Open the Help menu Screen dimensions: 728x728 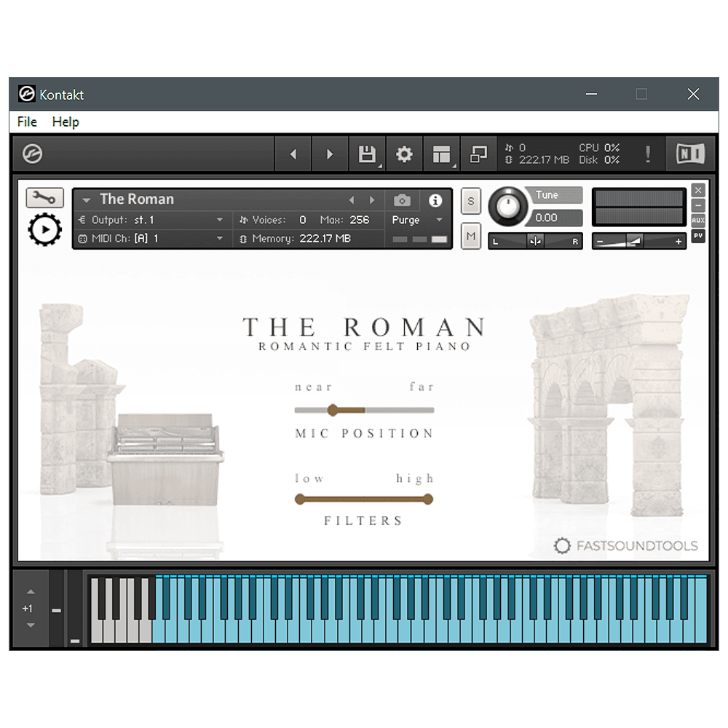(x=66, y=122)
